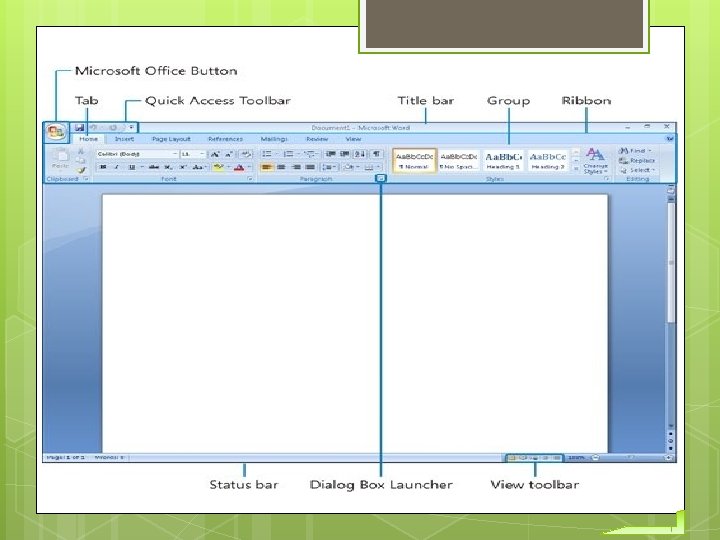Go to the References tab
720x540 pixels.
pyautogui.click(x=225, y=139)
